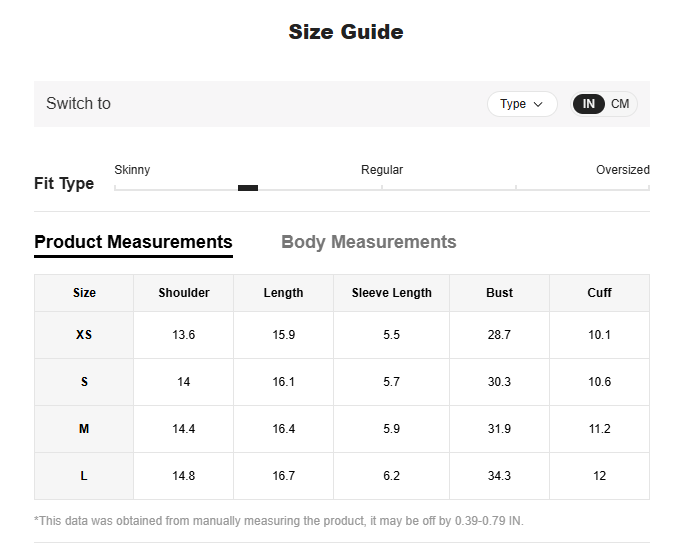Click the Sleeve Length column header
The width and height of the screenshot is (684, 544).
pyautogui.click(x=392, y=293)
